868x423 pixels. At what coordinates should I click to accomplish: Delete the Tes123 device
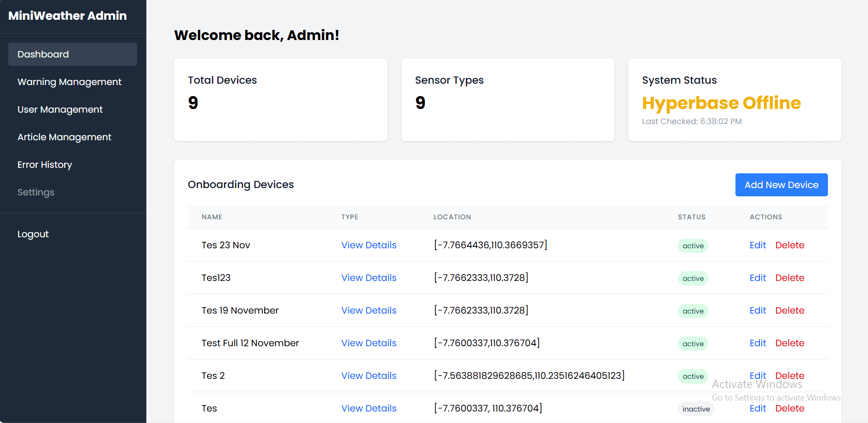[x=789, y=278]
